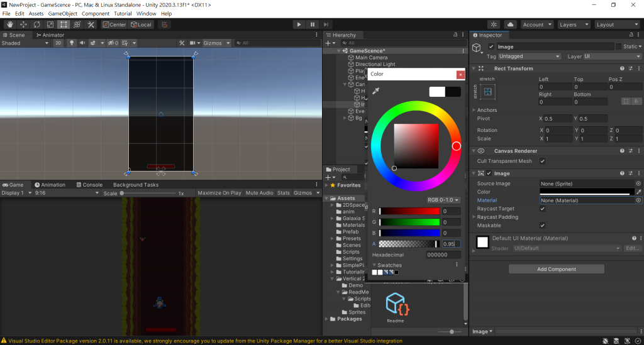The height and width of the screenshot is (345, 644).
Task: Close the Color picker window
Action: [460, 75]
